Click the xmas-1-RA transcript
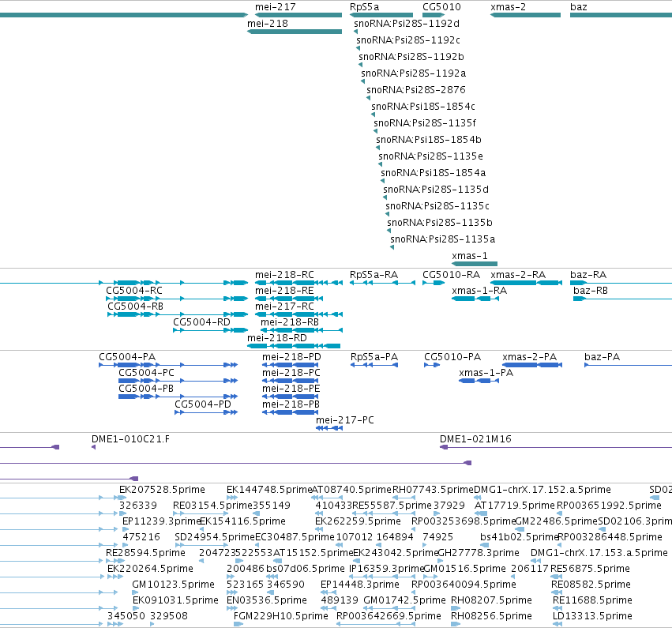The height and width of the screenshot is (628, 672). click(x=475, y=299)
